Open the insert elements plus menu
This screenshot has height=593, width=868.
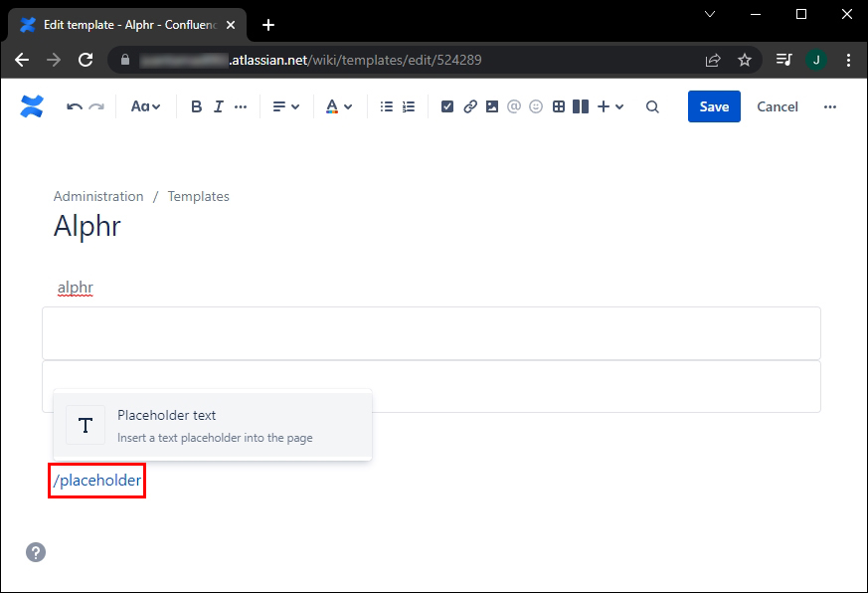610,106
